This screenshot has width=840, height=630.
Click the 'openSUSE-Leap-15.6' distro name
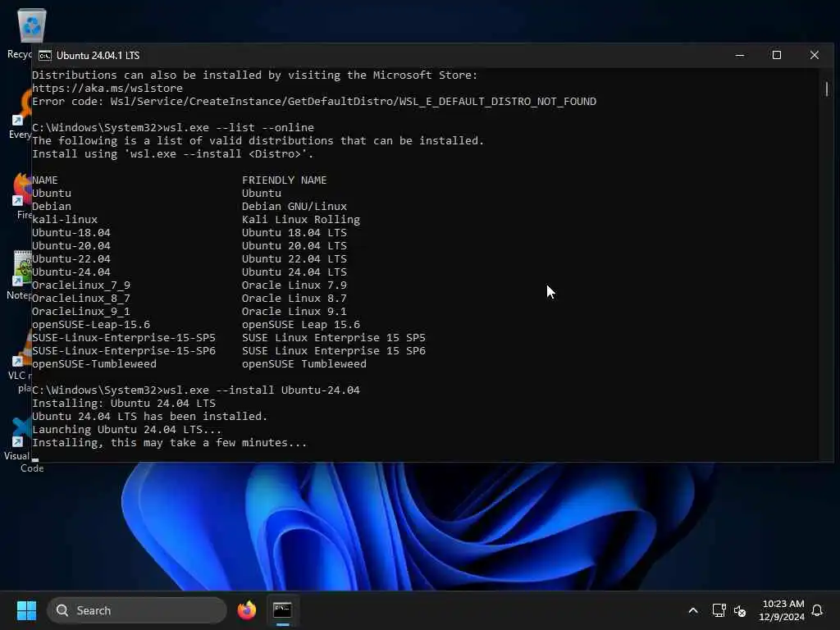[x=91, y=324]
